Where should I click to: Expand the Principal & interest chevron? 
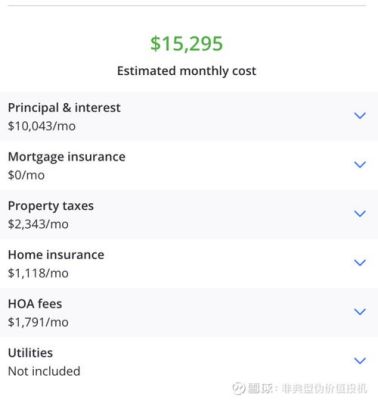[x=360, y=116]
